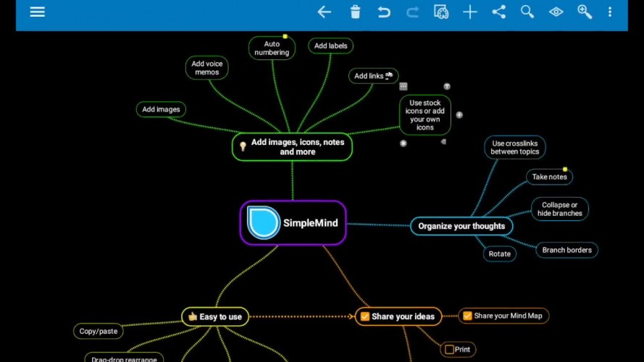The height and width of the screenshot is (362, 644).
Task: Select the Add links topic
Action: pyautogui.click(x=373, y=76)
